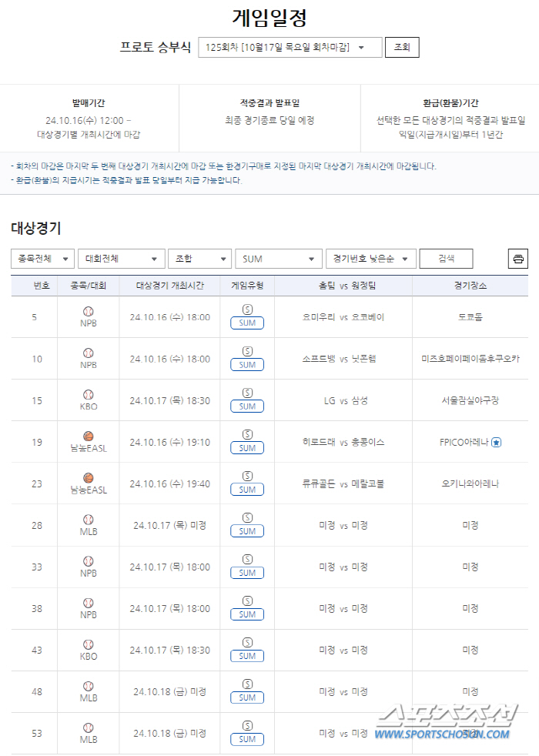Click the SUM badge in game 10 row
Image resolution: width=539 pixels, height=756 pixels.
(x=247, y=365)
